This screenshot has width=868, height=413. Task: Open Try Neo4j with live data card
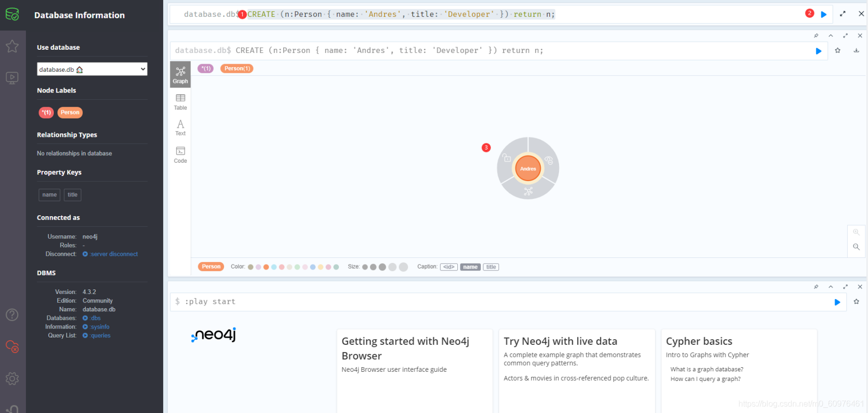[577, 371]
